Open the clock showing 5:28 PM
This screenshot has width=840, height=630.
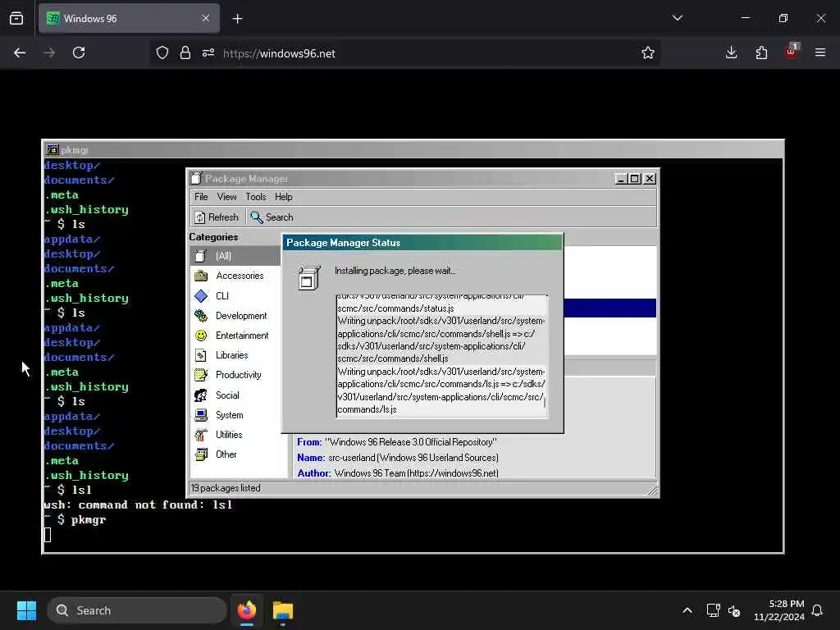[779, 610]
